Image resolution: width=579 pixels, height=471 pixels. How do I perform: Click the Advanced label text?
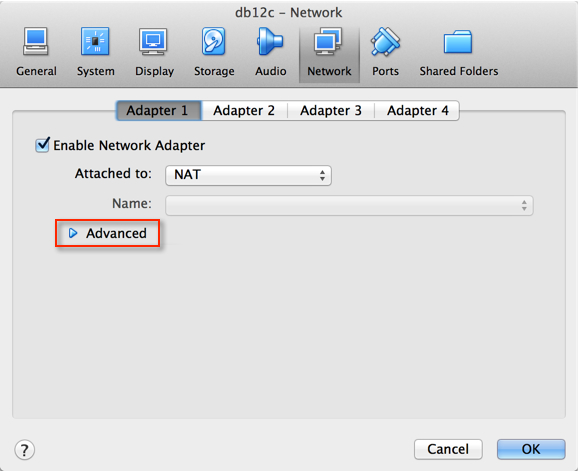(116, 233)
